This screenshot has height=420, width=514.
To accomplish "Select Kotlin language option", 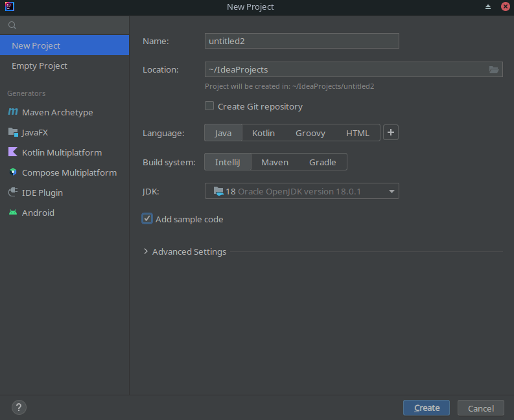I will tap(263, 133).
